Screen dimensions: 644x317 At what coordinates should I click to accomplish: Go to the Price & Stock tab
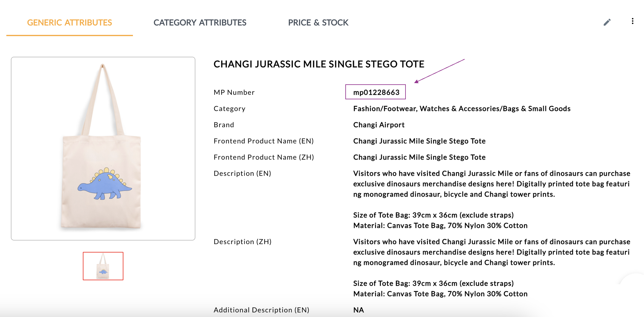pyautogui.click(x=318, y=22)
